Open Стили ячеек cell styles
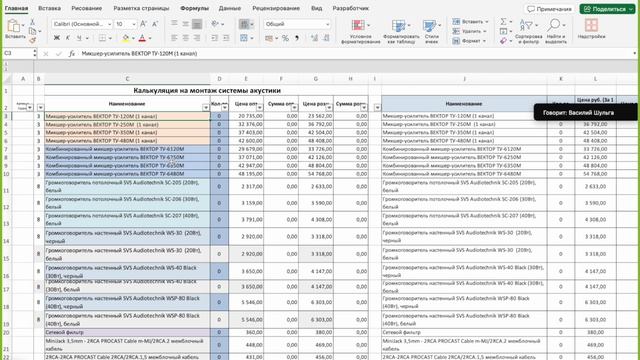The width and height of the screenshot is (640, 360). coord(431,31)
